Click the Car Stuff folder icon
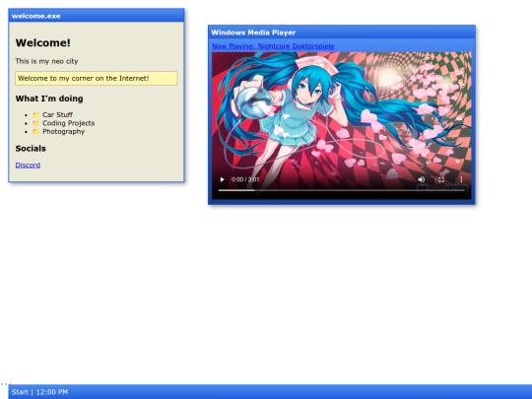 tap(36, 115)
